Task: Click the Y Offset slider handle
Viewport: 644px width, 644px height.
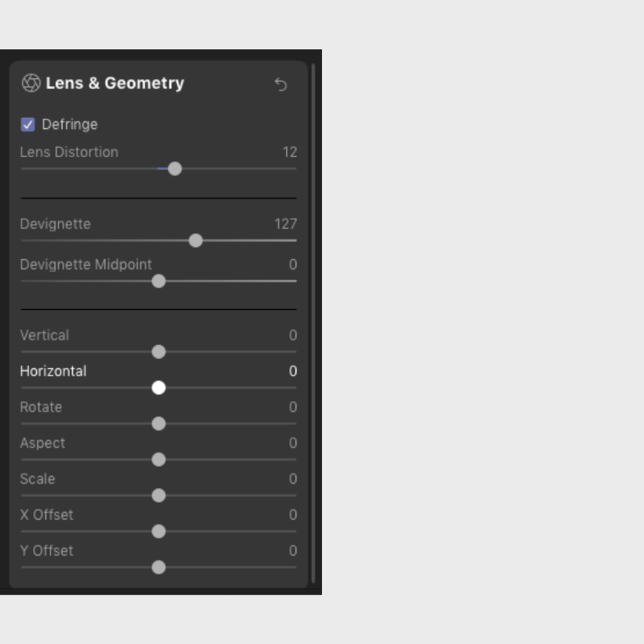Action: (159, 567)
